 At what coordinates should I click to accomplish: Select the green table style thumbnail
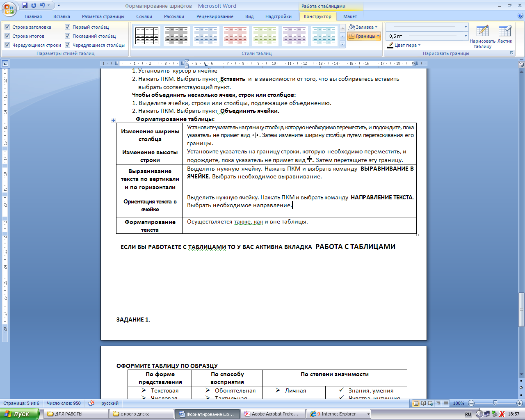click(265, 36)
